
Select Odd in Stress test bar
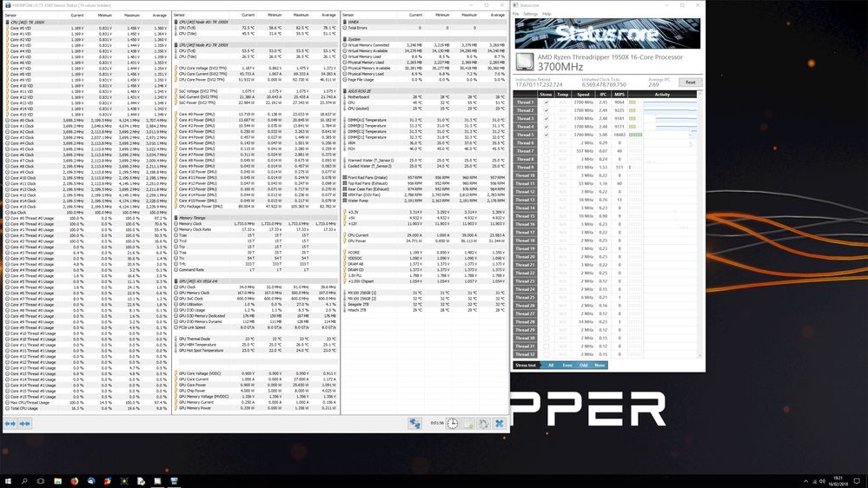click(584, 366)
